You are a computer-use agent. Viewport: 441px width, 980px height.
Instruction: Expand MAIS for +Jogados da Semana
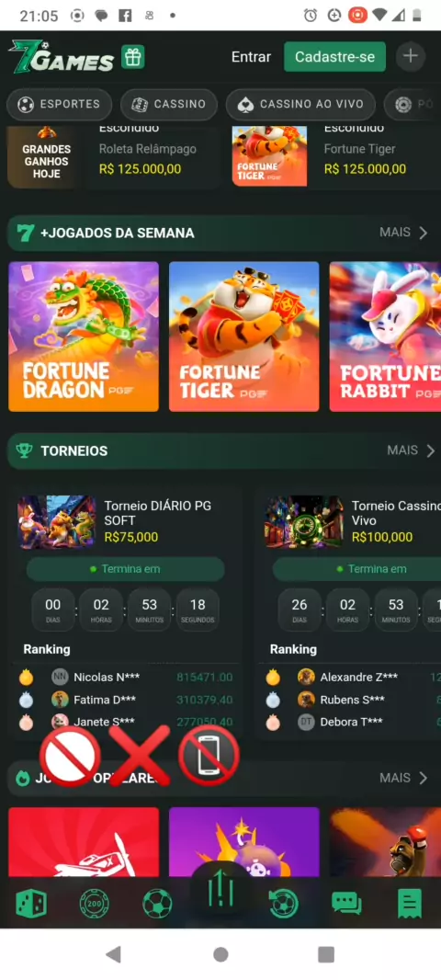[x=403, y=233]
